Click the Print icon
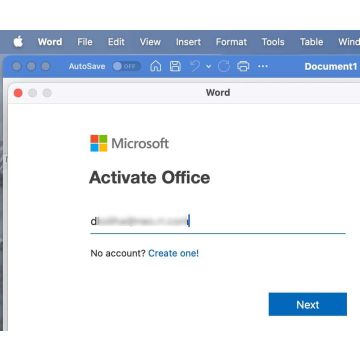 [243, 66]
